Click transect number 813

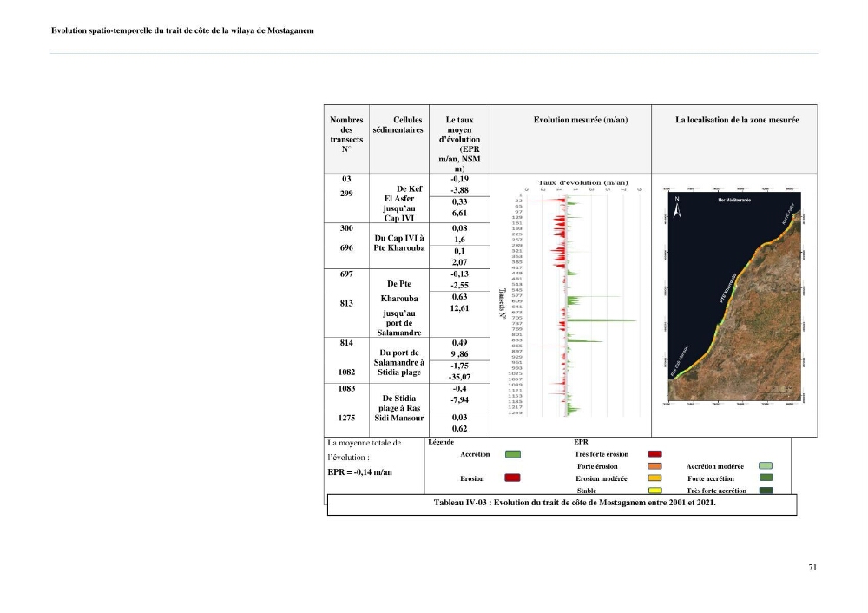[346, 303]
